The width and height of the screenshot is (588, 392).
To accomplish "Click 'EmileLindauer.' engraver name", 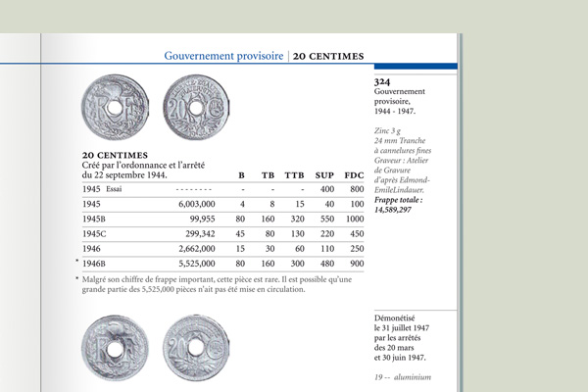I will (x=399, y=190).
